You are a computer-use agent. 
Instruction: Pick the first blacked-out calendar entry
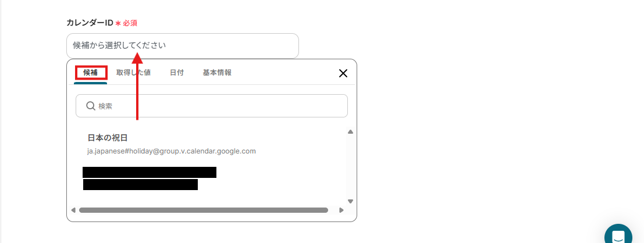[150, 173]
